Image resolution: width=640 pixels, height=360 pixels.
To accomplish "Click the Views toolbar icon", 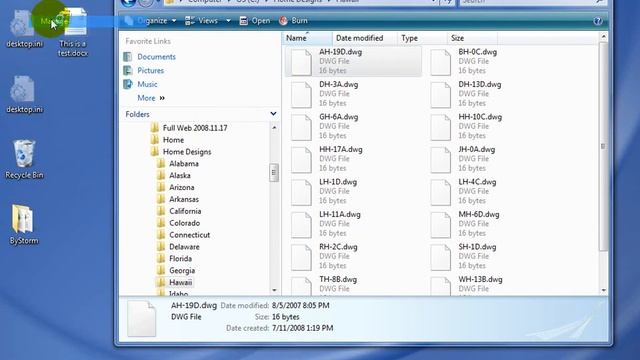I will [x=190, y=20].
